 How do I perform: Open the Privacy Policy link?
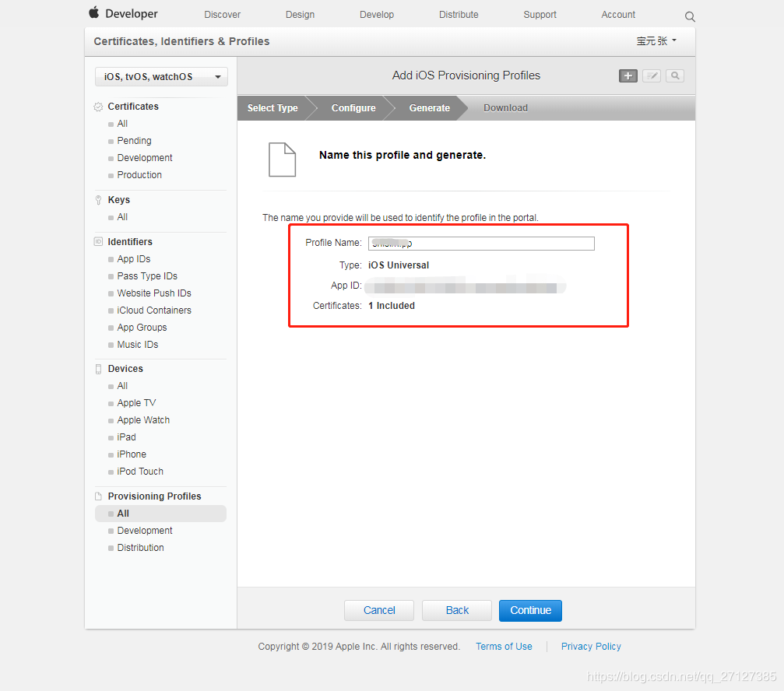(x=591, y=647)
